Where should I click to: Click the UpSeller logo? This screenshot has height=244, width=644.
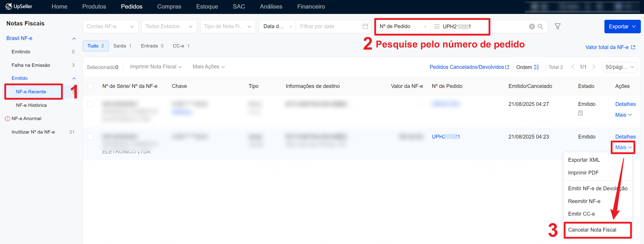(19, 7)
